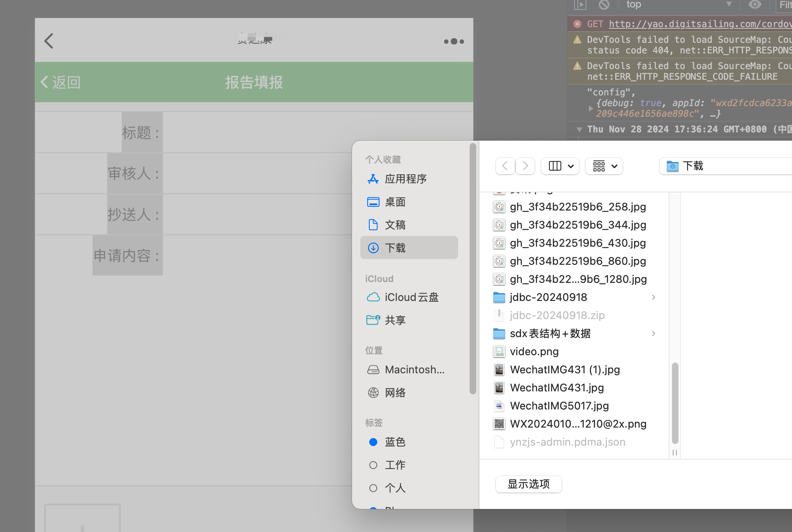Open the column view dropdown
The height and width of the screenshot is (532, 792).
(x=560, y=166)
